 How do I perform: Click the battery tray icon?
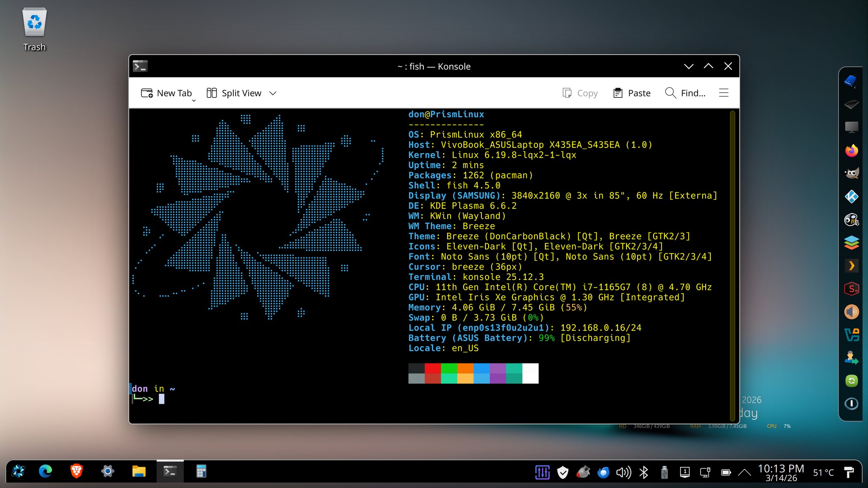[726, 472]
